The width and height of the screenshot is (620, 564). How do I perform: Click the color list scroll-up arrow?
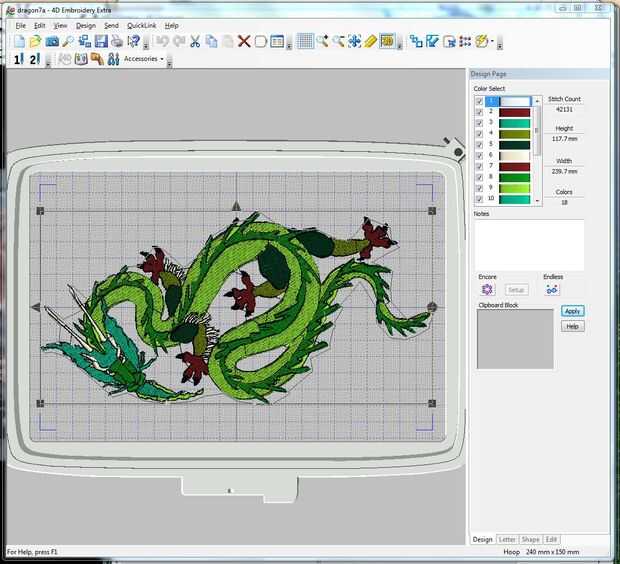point(537,102)
